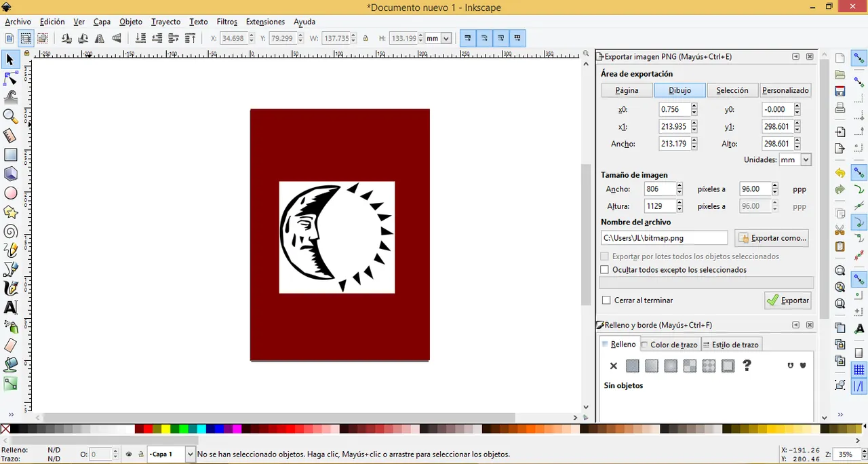This screenshot has width=868, height=464.
Task: Open the Extensiones menu
Action: (x=265, y=22)
